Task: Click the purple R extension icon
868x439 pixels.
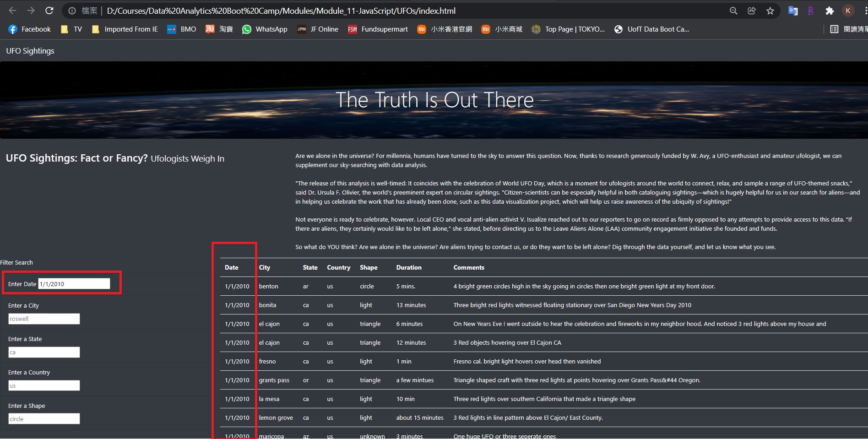Action: (x=811, y=11)
